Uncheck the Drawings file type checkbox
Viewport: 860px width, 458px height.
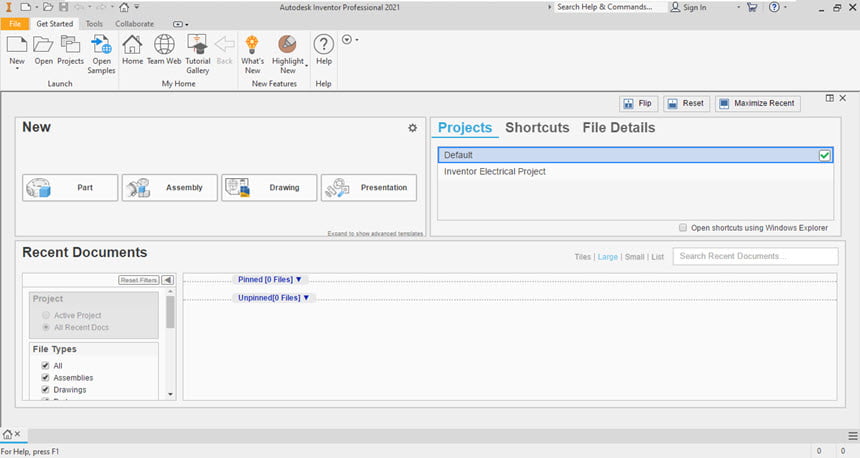tap(46, 390)
